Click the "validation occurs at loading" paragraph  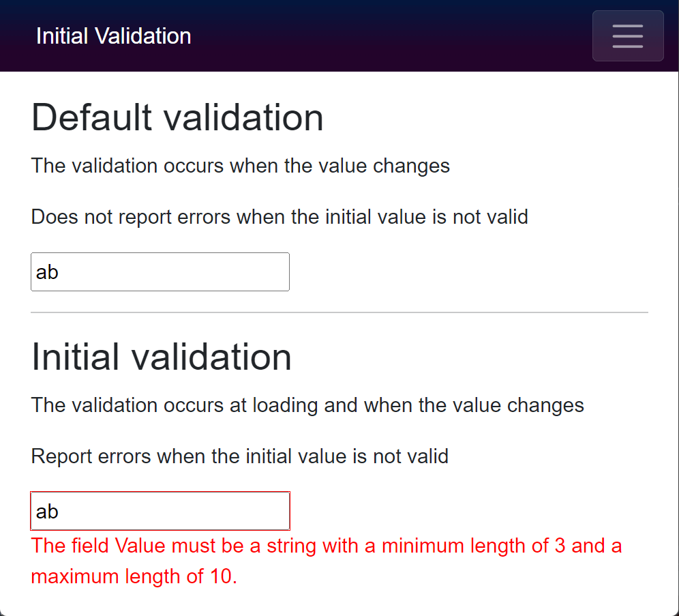(x=307, y=405)
